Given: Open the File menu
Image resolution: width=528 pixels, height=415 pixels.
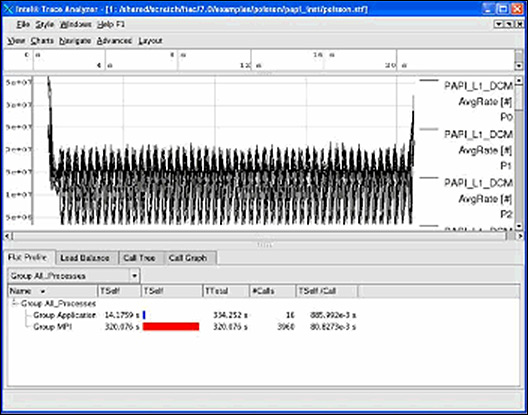Looking at the screenshot, I should click(23, 25).
